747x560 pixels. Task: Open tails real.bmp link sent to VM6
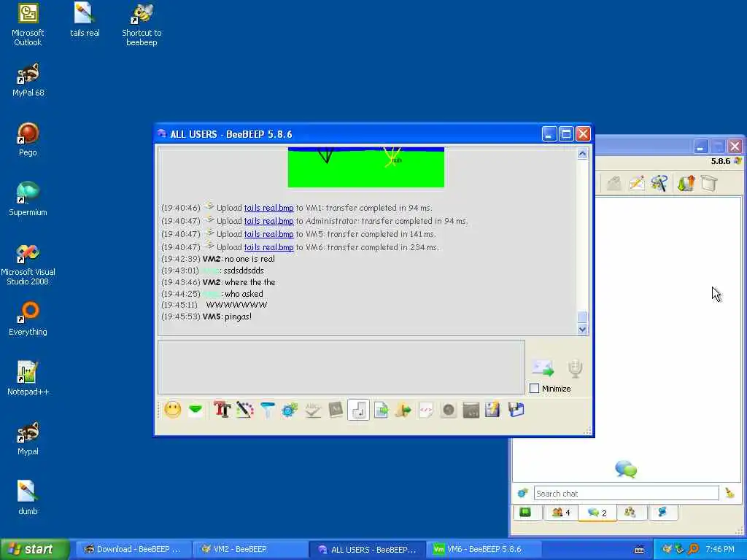point(268,247)
